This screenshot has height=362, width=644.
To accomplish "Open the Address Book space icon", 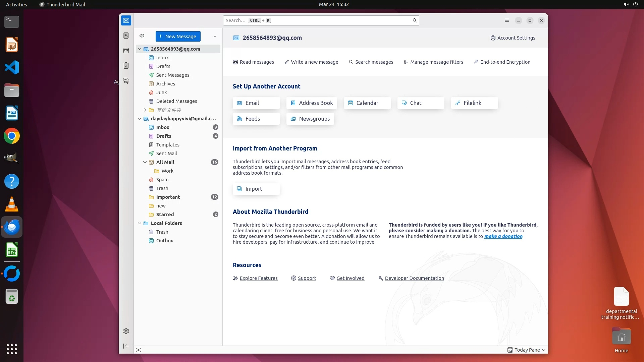I will pos(126,36).
